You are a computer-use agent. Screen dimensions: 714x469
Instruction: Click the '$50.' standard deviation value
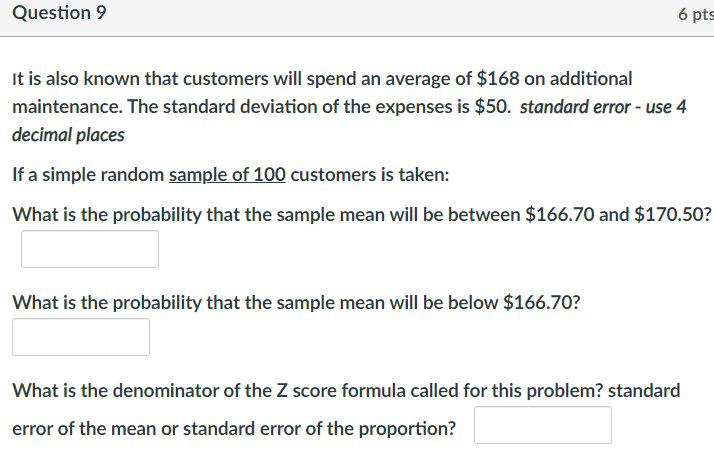tap(493, 107)
